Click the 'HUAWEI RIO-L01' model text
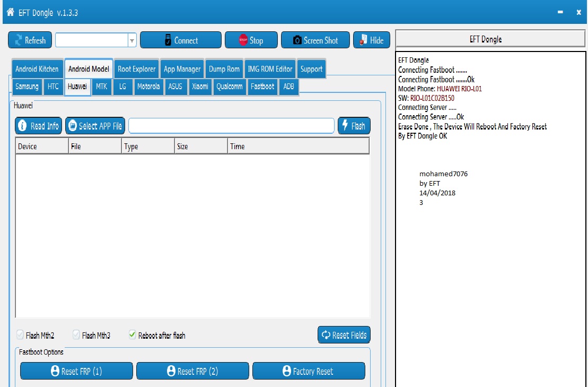The image size is (588, 387). (x=459, y=89)
